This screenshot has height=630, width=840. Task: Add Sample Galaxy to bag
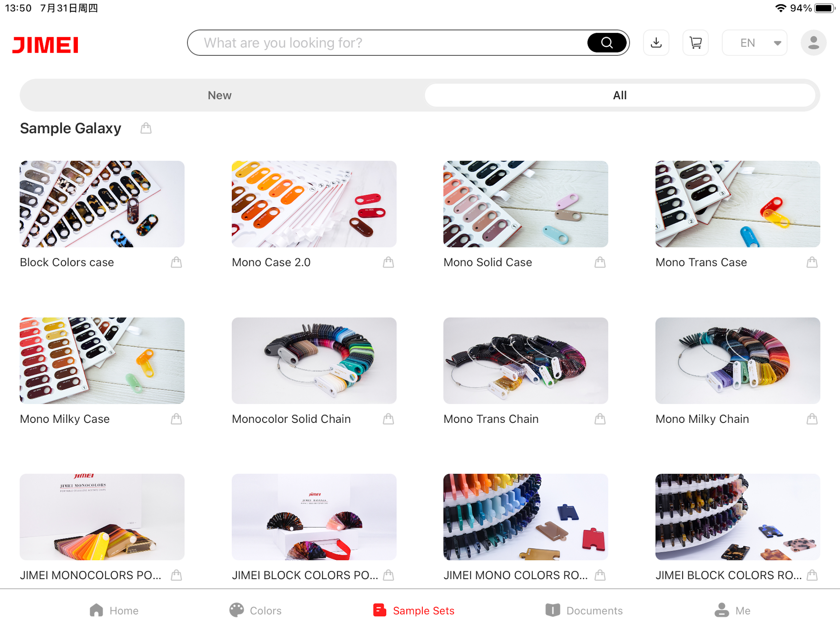point(146,129)
